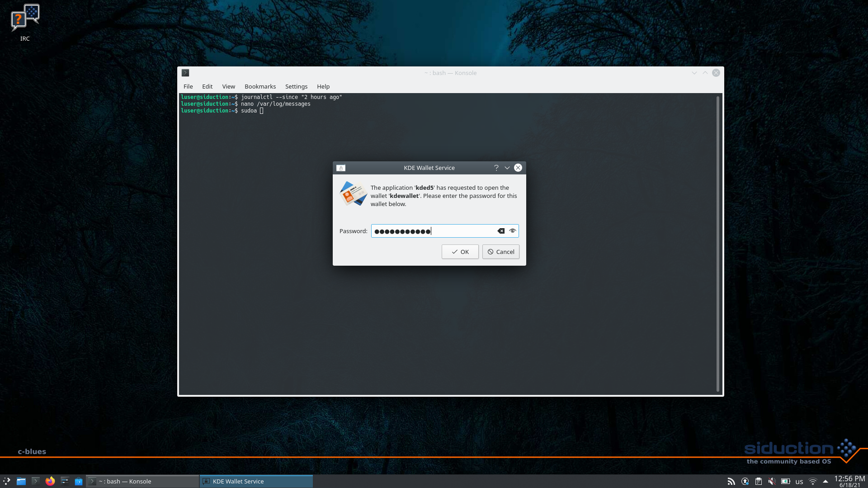Viewport: 868px width, 488px height.
Task: Open the View menu in Konsole
Action: [x=228, y=86]
